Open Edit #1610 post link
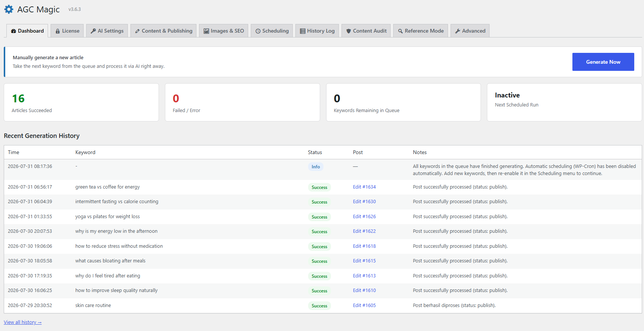 (x=364, y=291)
